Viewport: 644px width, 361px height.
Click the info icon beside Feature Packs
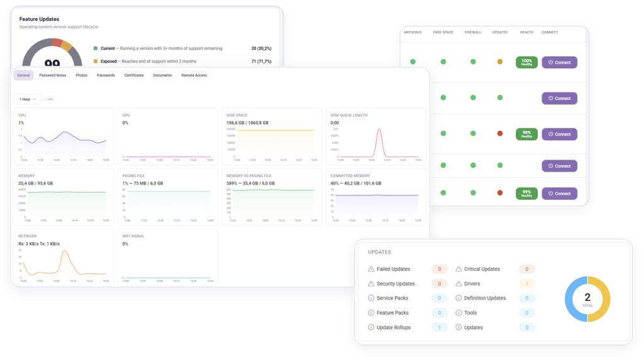click(x=371, y=313)
